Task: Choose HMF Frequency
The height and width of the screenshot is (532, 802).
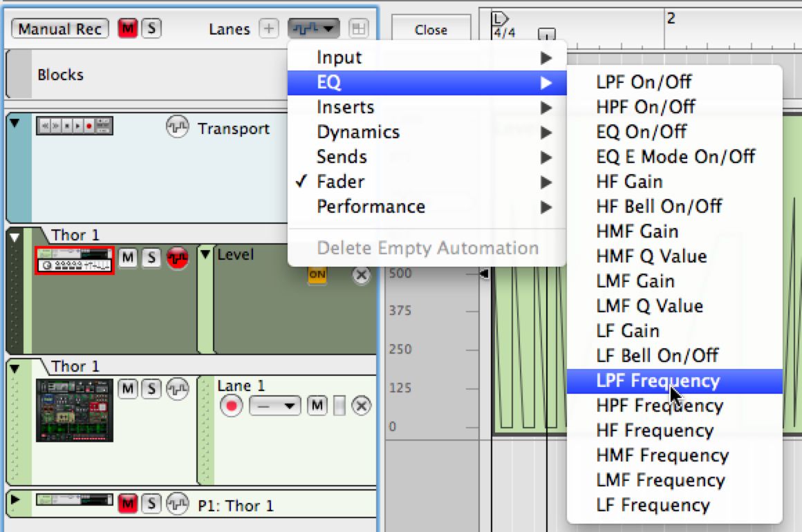Action: pos(675,455)
